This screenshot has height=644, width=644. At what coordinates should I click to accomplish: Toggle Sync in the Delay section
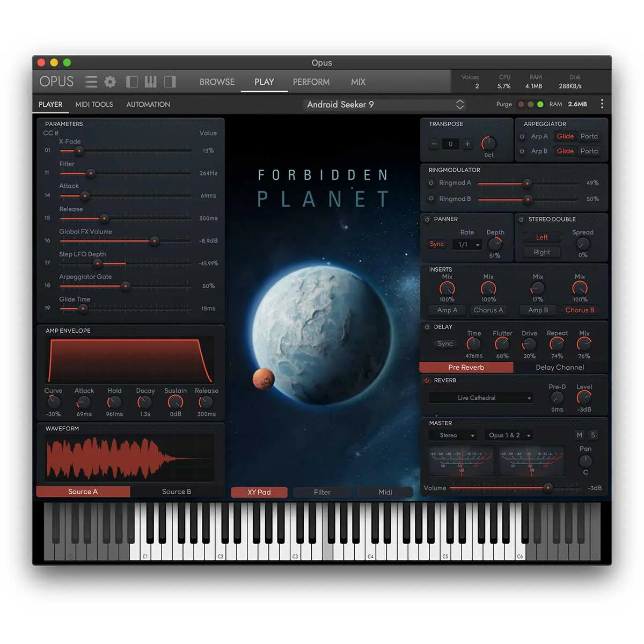pos(444,343)
